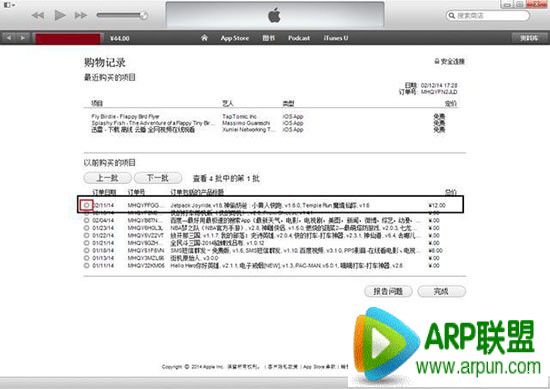The width and height of the screenshot is (550, 389).
Task: Select the radio button for order 01/23/14
Action: (86, 228)
